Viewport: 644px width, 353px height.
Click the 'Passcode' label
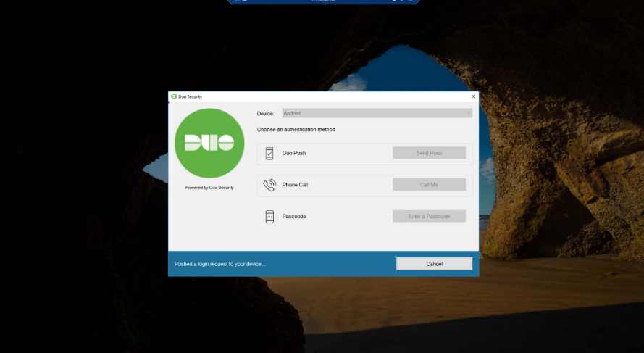point(294,216)
